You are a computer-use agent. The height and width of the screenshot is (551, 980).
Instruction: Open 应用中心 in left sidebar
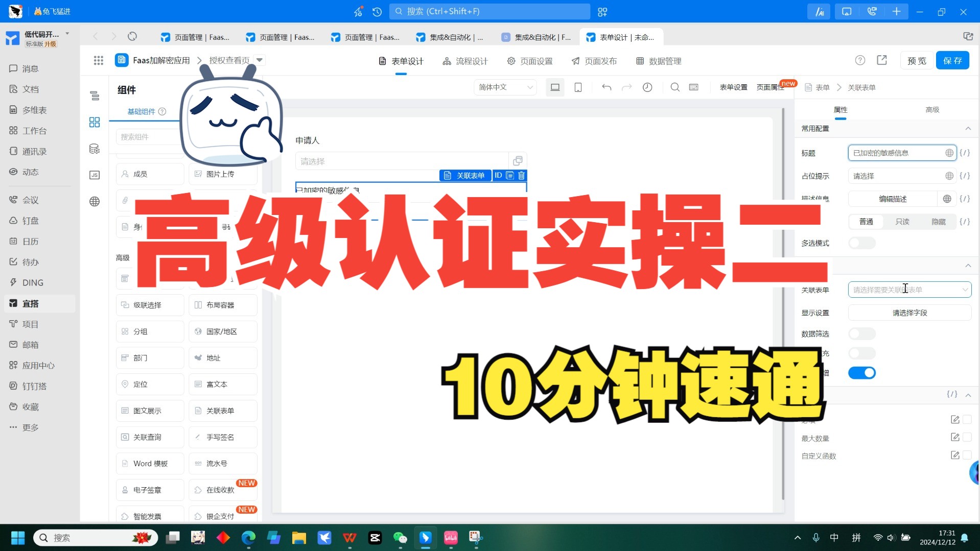38,366
